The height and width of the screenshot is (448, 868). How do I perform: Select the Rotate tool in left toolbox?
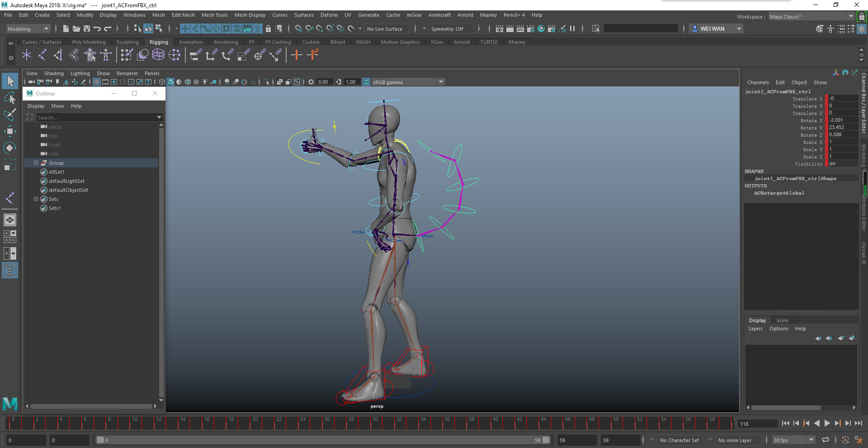pos(9,148)
